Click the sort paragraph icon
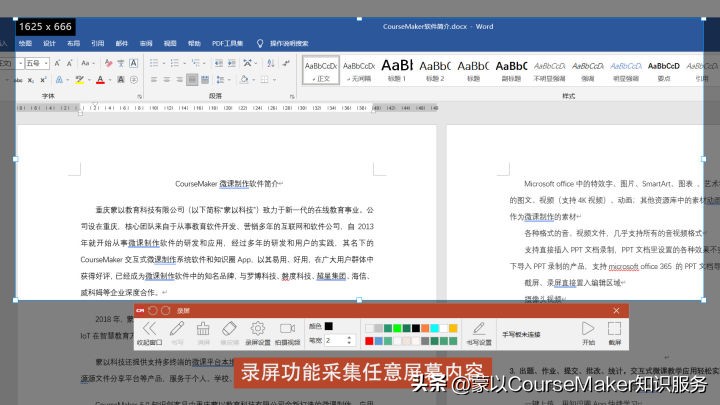The width and height of the screenshot is (720, 405). 270,63
